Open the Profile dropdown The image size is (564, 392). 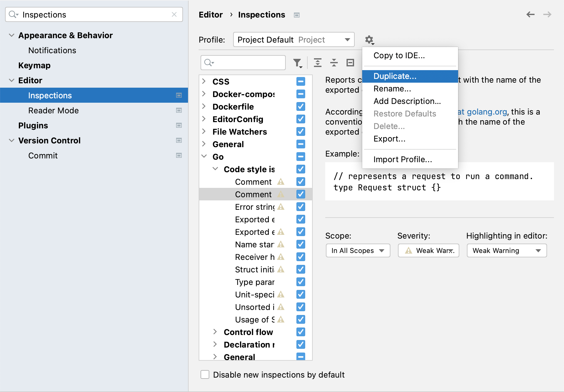[x=294, y=39]
